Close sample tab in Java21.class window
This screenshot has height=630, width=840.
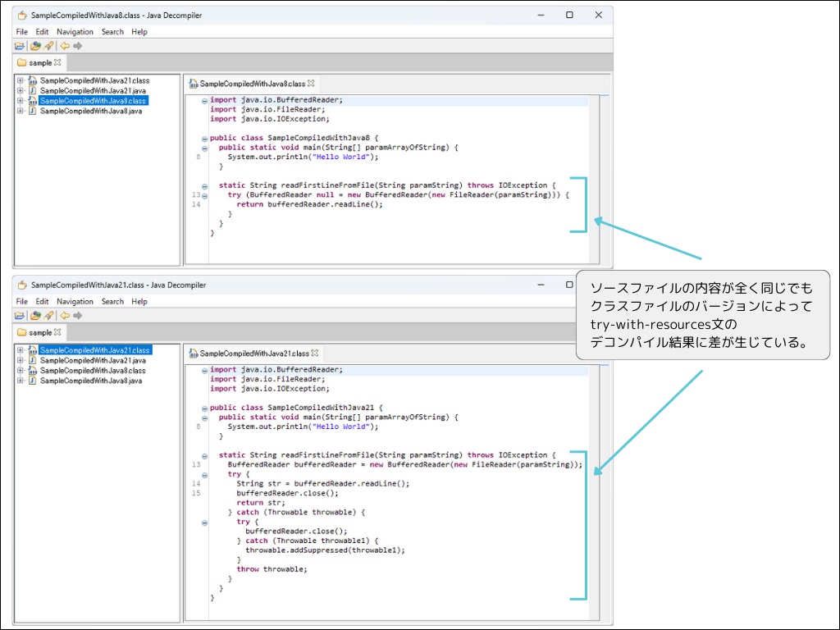pos(57,333)
